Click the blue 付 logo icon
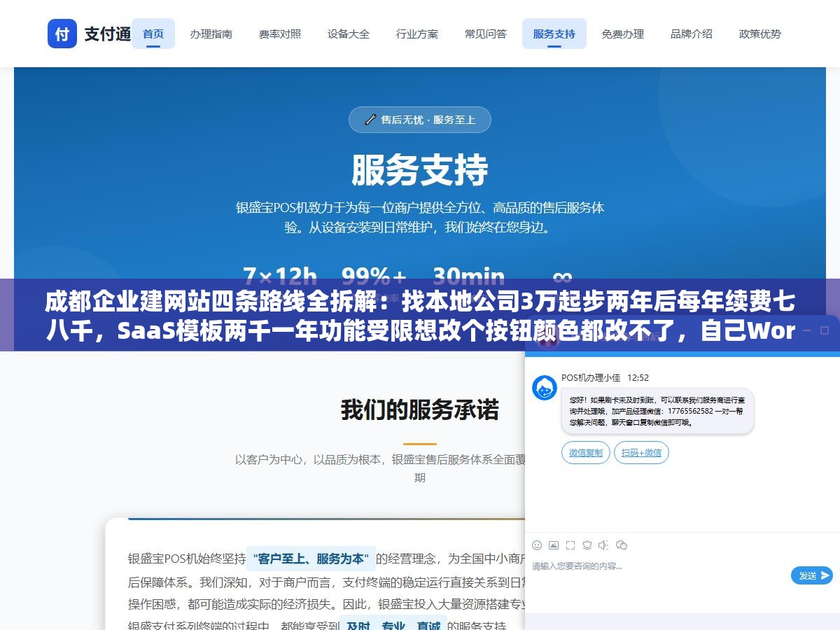Screen dimensions: 840x630 (62, 34)
